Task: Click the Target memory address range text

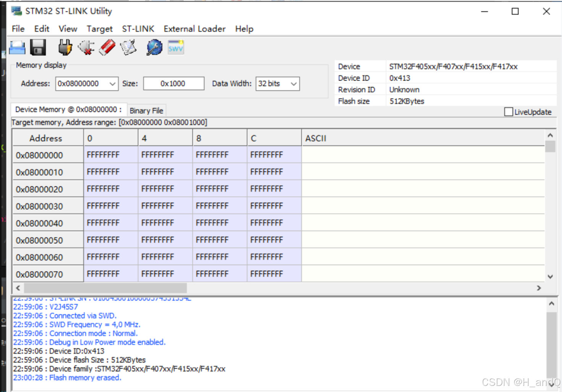Action: tap(109, 122)
